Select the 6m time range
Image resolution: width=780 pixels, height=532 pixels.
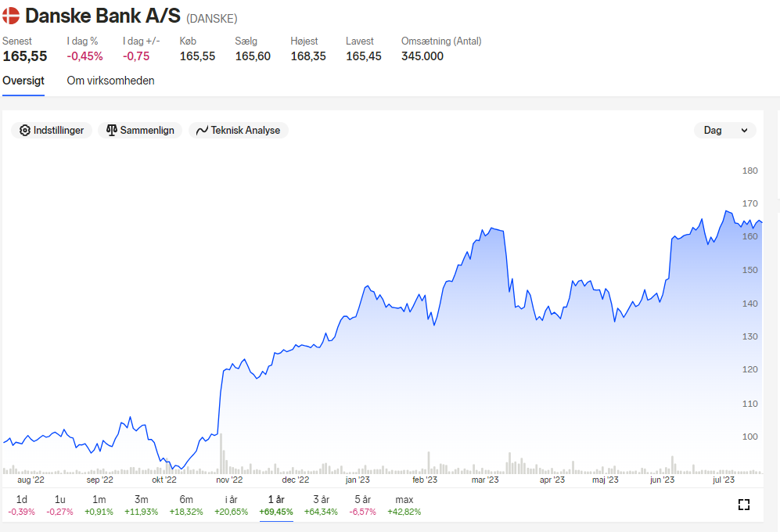tap(186, 505)
